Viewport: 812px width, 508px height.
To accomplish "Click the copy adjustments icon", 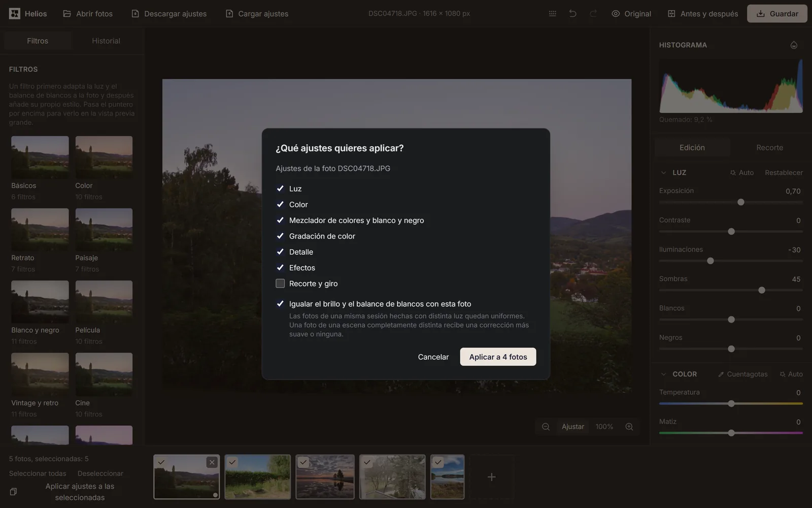I will pyautogui.click(x=13, y=492).
